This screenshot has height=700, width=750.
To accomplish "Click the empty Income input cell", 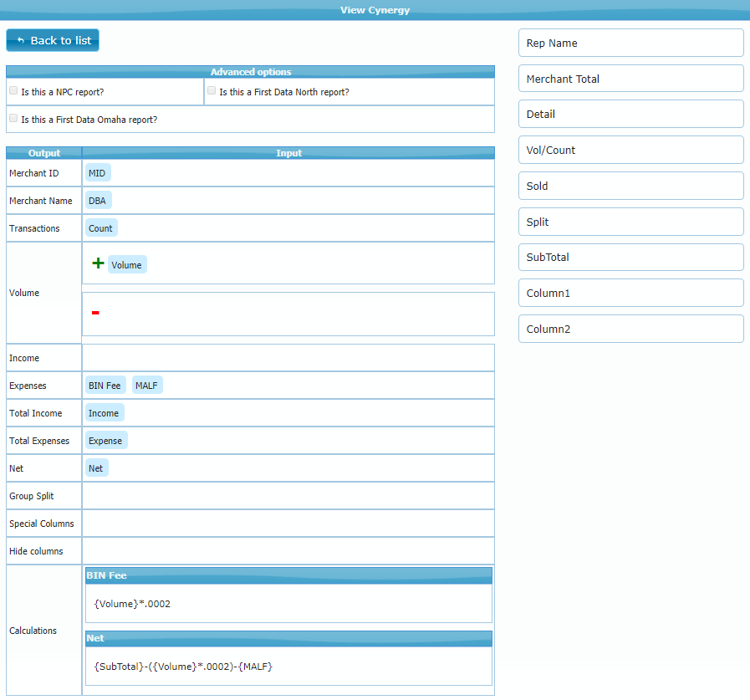I will point(288,358).
